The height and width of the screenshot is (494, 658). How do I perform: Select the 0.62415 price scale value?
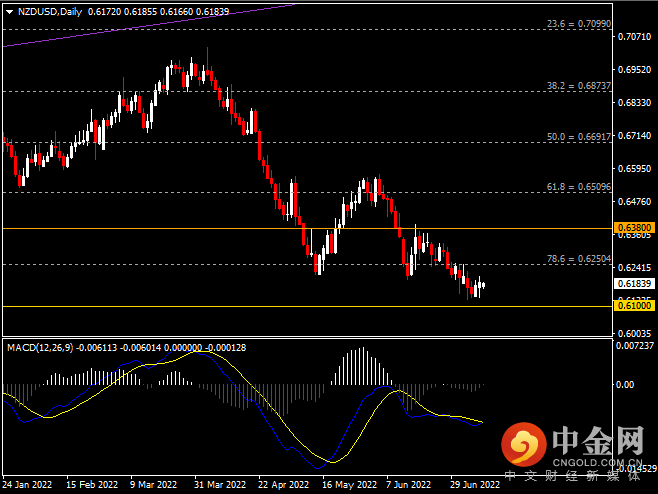(x=634, y=267)
